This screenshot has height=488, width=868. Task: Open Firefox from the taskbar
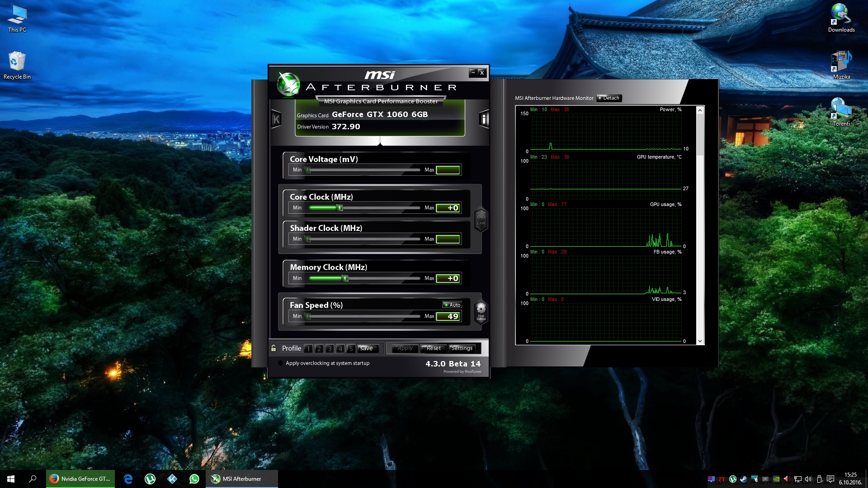pos(80,479)
